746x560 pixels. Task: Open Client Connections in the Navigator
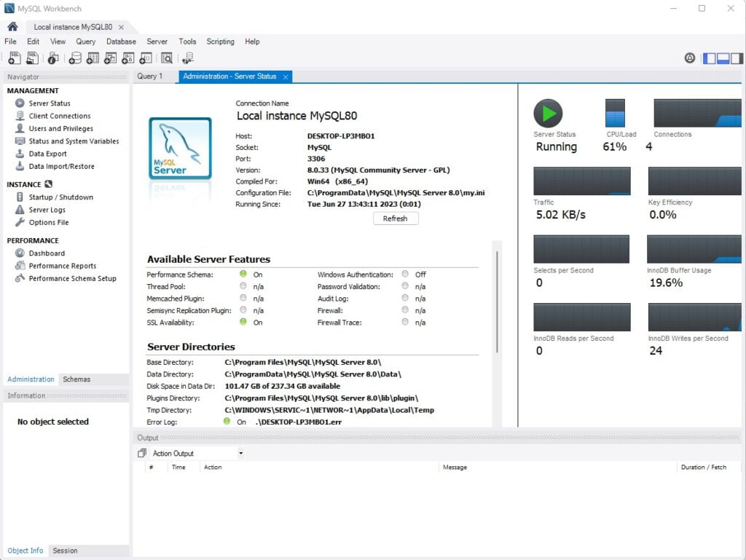(60, 116)
